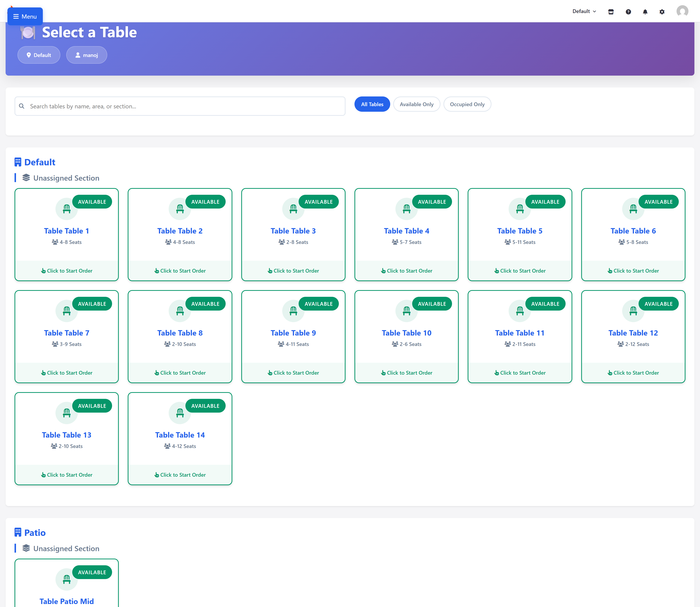Filter to Available Only tables
700x607 pixels.
coord(416,104)
